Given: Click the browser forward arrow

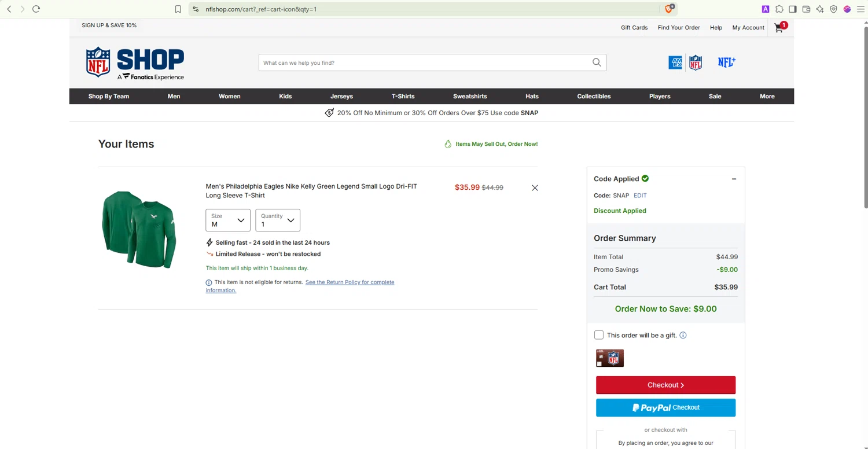Looking at the screenshot, I should coord(23,9).
